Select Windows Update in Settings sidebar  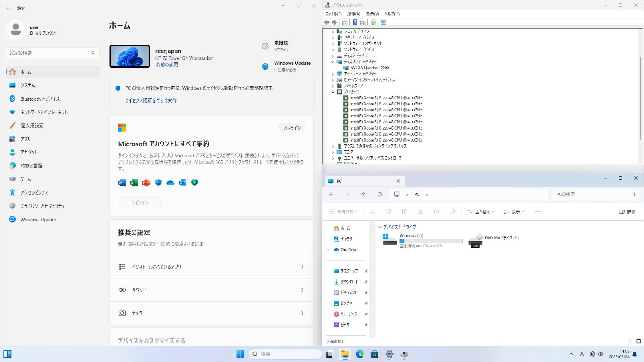(53, 219)
